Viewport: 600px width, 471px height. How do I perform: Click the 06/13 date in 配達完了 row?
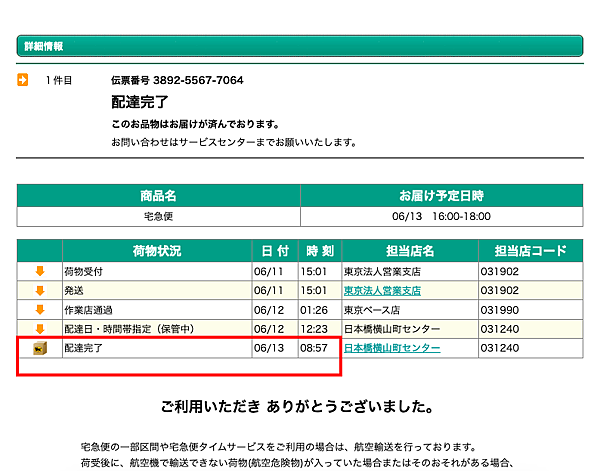269,348
